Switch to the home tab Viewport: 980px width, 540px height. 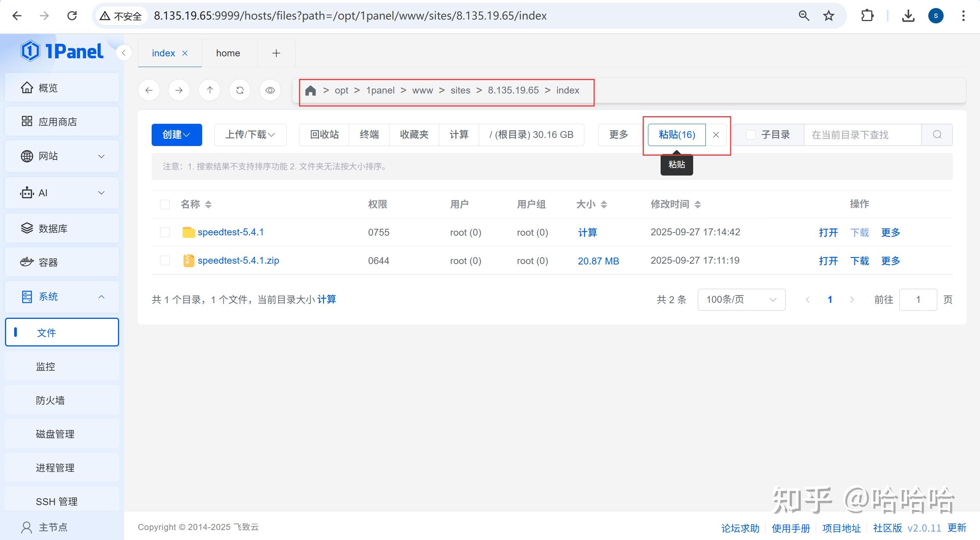click(228, 53)
